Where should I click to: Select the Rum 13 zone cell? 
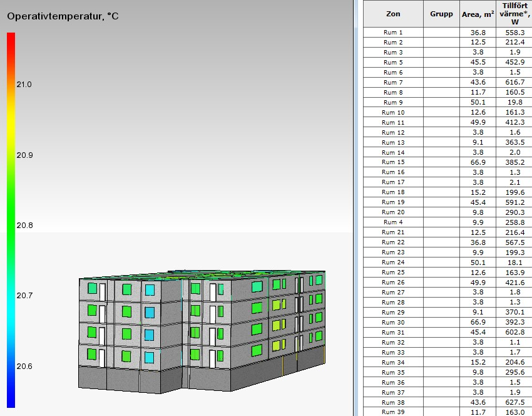[393, 143]
